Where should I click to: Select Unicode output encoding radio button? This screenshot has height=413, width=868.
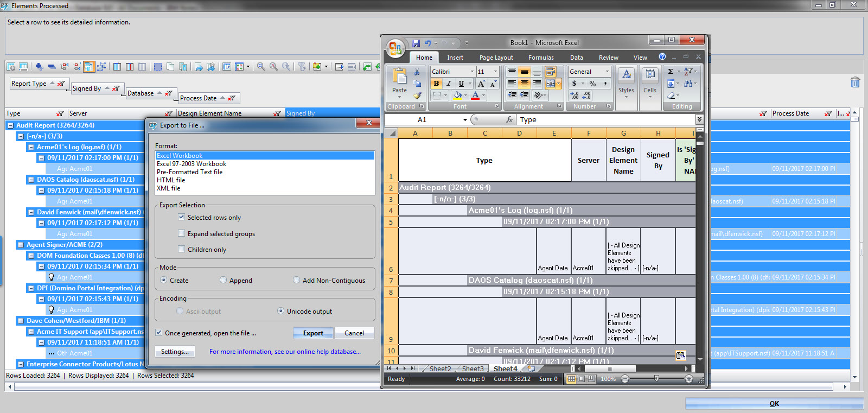(280, 311)
